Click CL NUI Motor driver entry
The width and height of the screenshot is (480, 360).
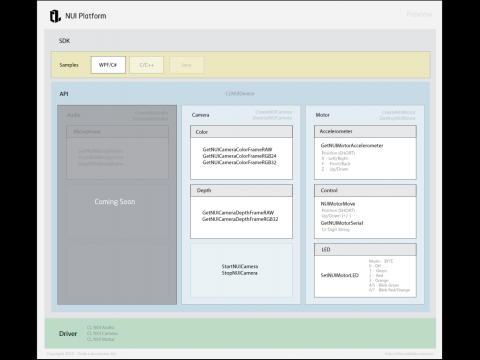pos(100,339)
